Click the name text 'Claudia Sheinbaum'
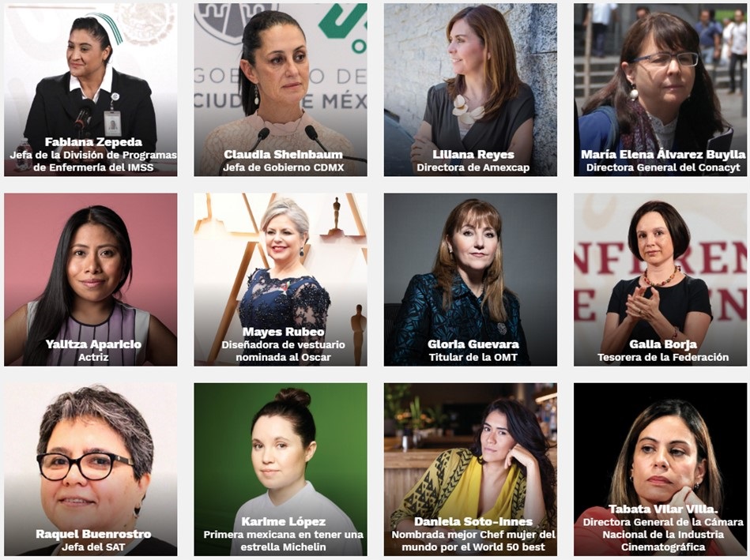Viewport: 750px width, 560px height. pyautogui.click(x=283, y=155)
